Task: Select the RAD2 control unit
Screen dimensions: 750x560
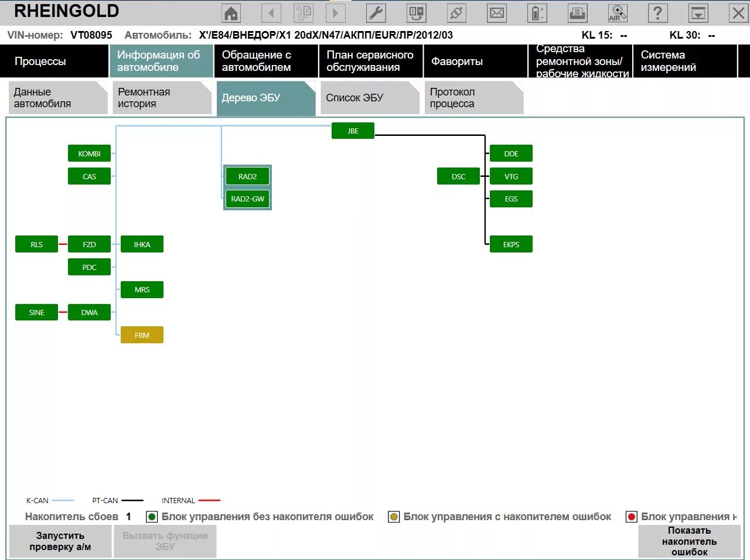Action: (247, 176)
